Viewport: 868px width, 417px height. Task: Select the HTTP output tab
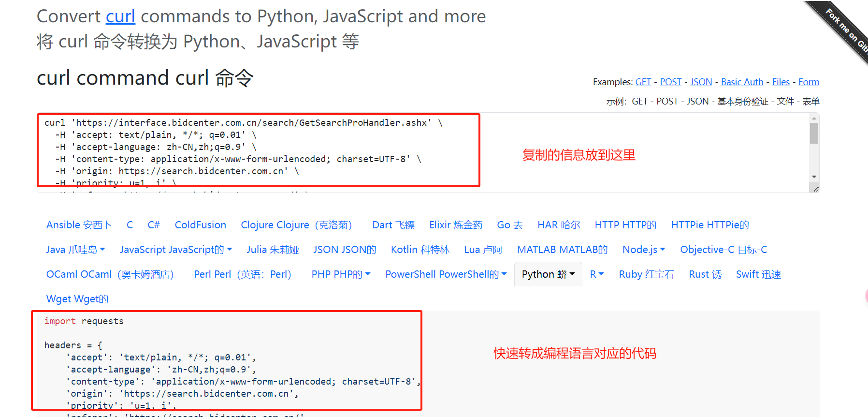pos(625,225)
